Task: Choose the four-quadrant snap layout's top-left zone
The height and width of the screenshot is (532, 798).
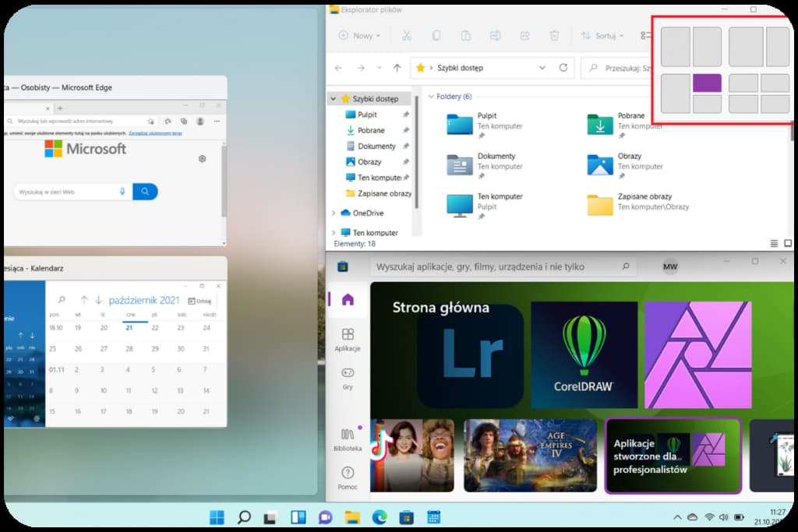Action: (743, 83)
